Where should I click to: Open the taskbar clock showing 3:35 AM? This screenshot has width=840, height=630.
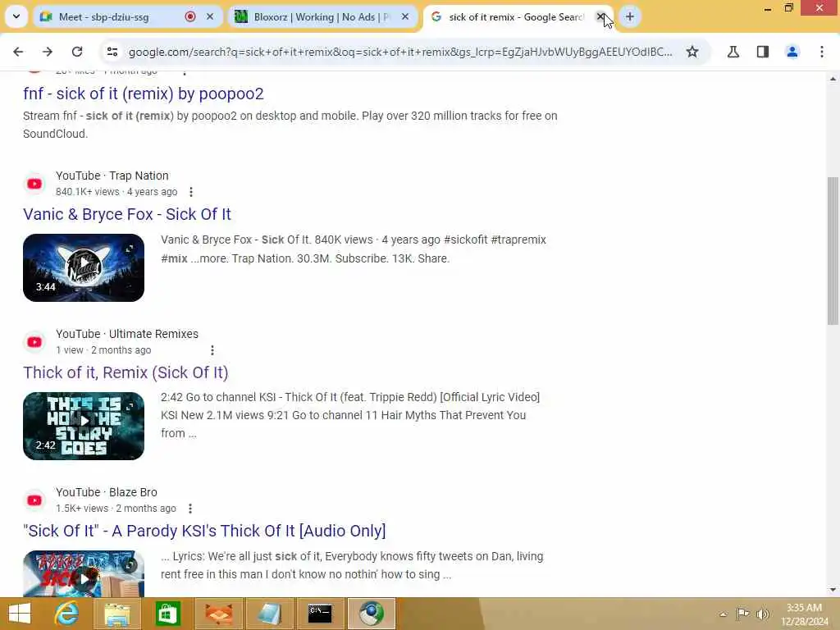point(804,614)
